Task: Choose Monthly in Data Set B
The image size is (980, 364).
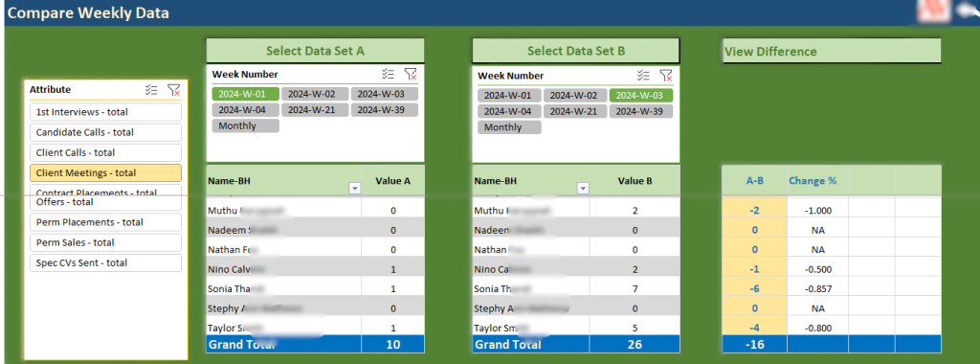Action: (509, 127)
